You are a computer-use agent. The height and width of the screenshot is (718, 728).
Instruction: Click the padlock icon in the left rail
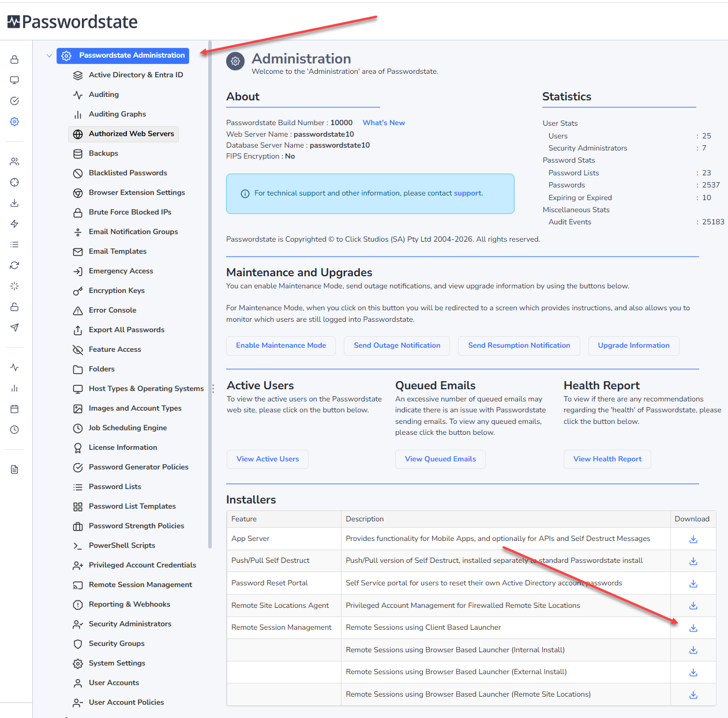coord(14,59)
